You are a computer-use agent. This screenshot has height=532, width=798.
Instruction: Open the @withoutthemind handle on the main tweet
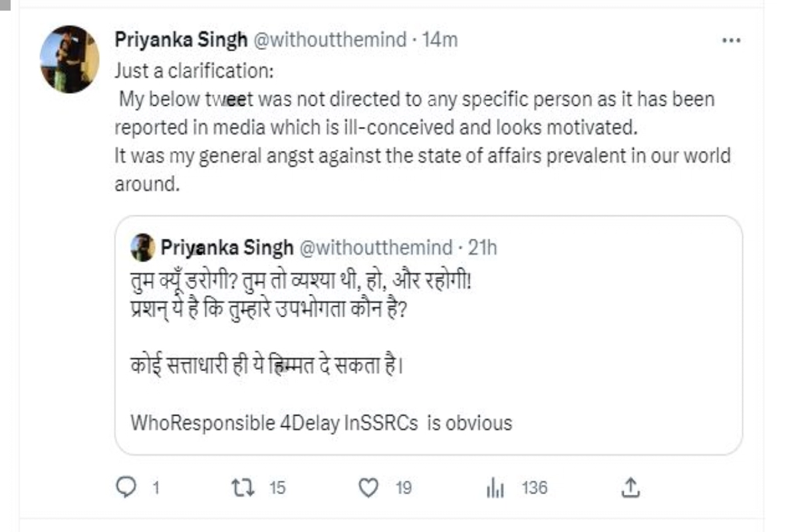(330, 40)
